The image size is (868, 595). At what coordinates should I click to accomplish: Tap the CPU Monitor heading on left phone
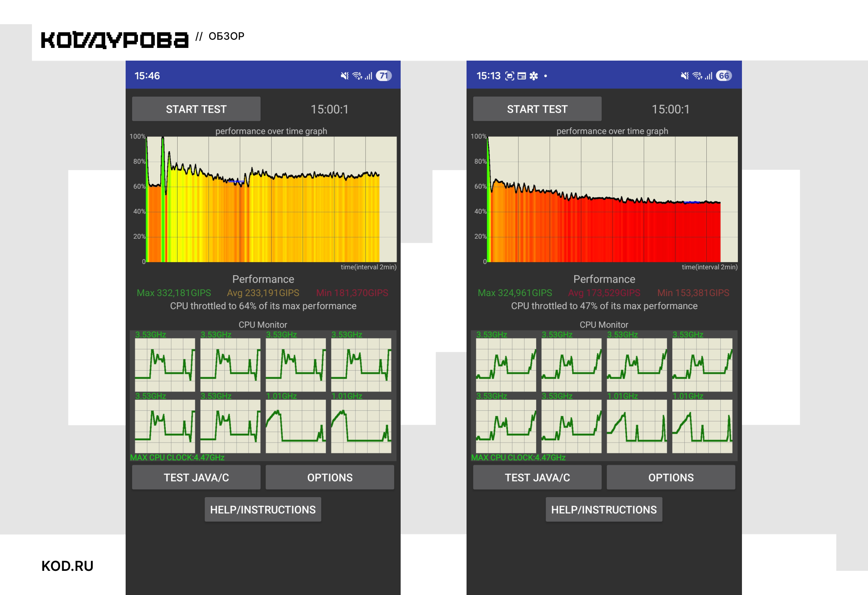coord(263,325)
